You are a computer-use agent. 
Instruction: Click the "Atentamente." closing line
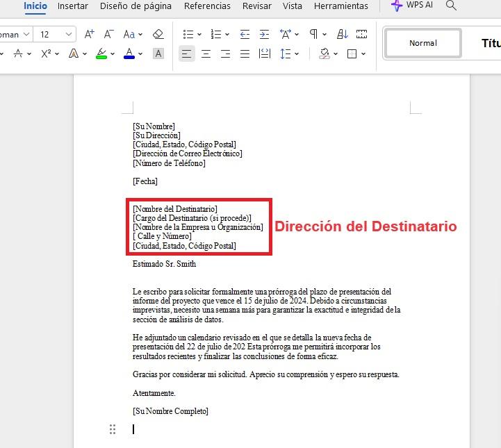coord(154,392)
